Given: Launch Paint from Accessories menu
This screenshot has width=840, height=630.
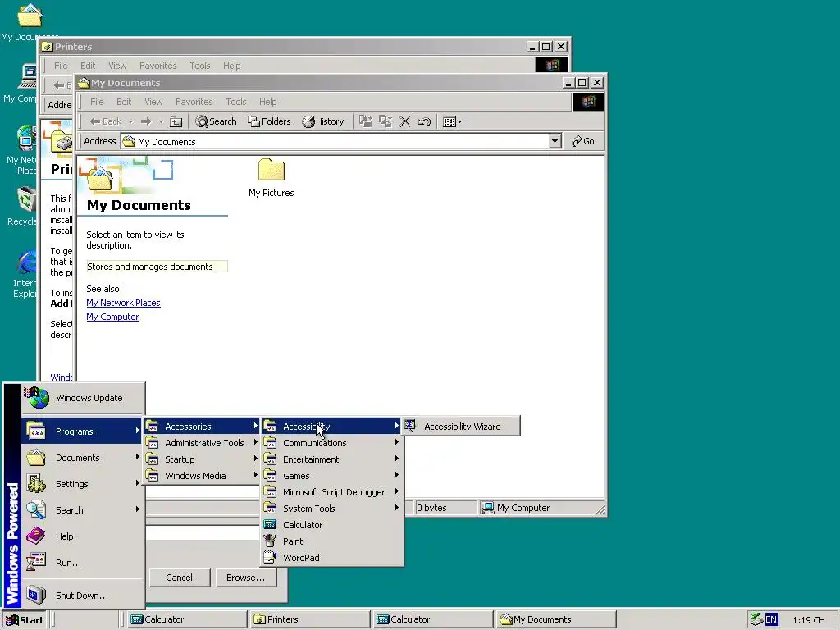Looking at the screenshot, I should 332,541.
